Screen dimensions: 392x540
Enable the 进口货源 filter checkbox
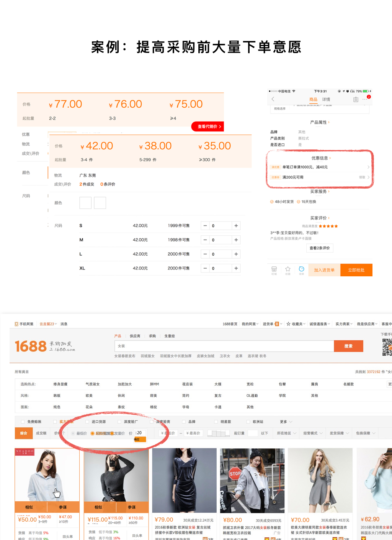[87, 422]
